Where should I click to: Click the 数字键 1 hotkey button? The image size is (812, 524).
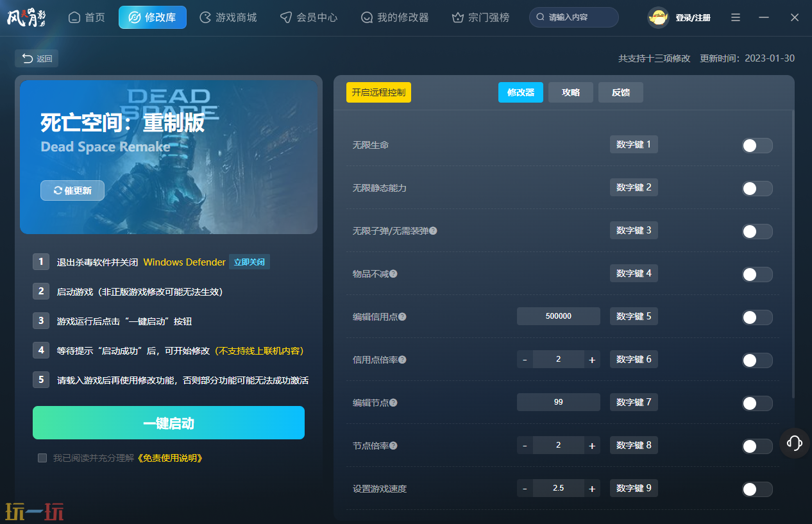[634, 144]
